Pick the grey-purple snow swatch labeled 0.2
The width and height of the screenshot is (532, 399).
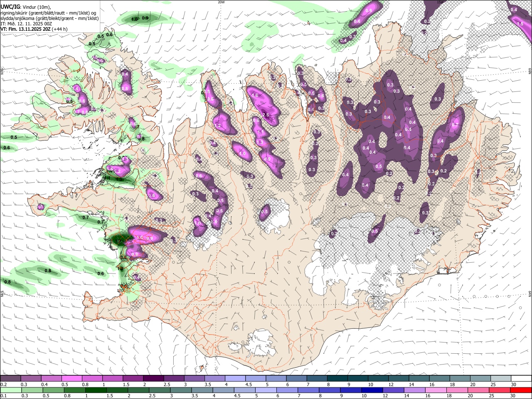pyautogui.click(x=10, y=378)
